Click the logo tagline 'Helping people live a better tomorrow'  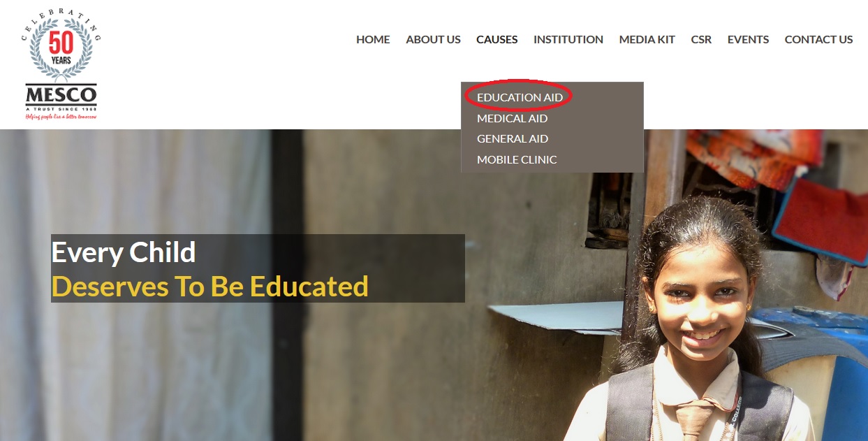(61, 117)
